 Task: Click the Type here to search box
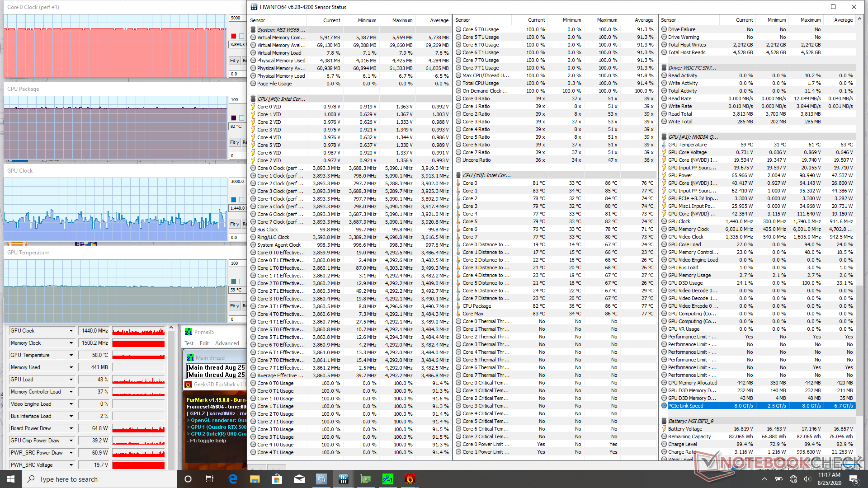pos(99,479)
